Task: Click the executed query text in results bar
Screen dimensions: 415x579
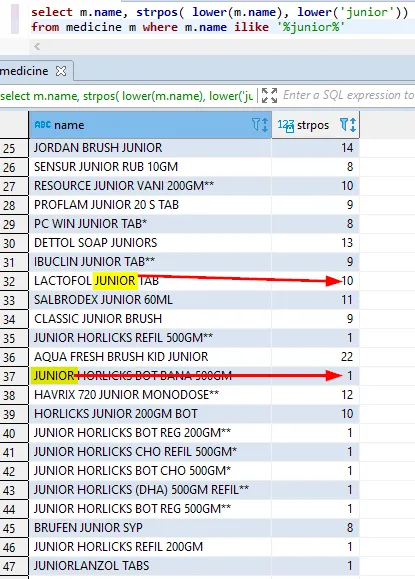Action: click(127, 96)
